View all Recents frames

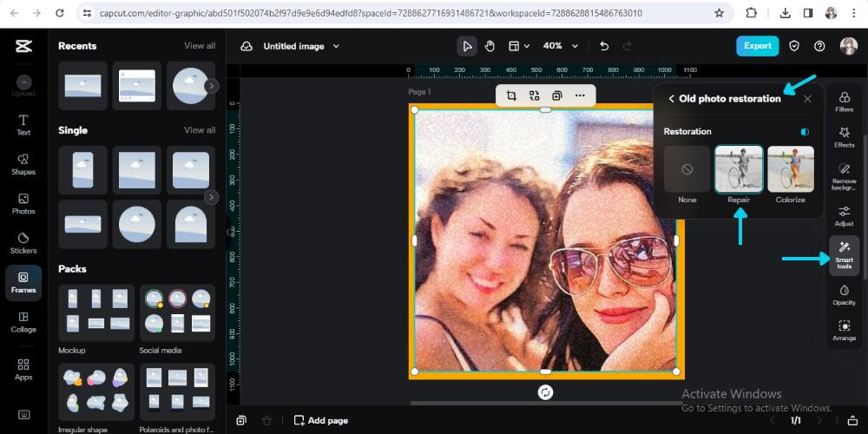point(200,46)
